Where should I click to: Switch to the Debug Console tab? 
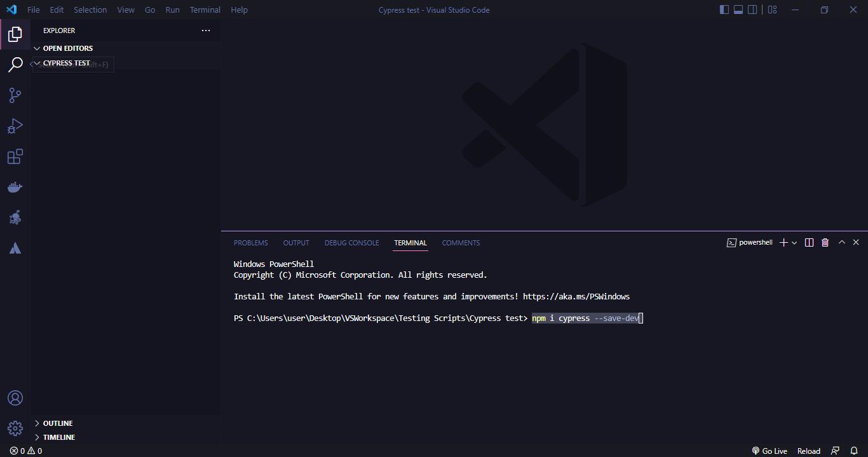(351, 243)
